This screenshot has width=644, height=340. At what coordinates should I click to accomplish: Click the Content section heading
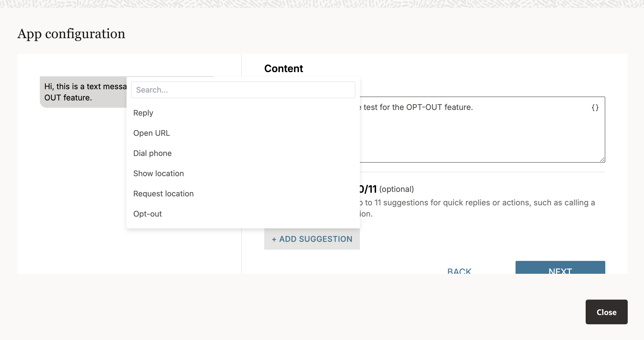click(284, 68)
